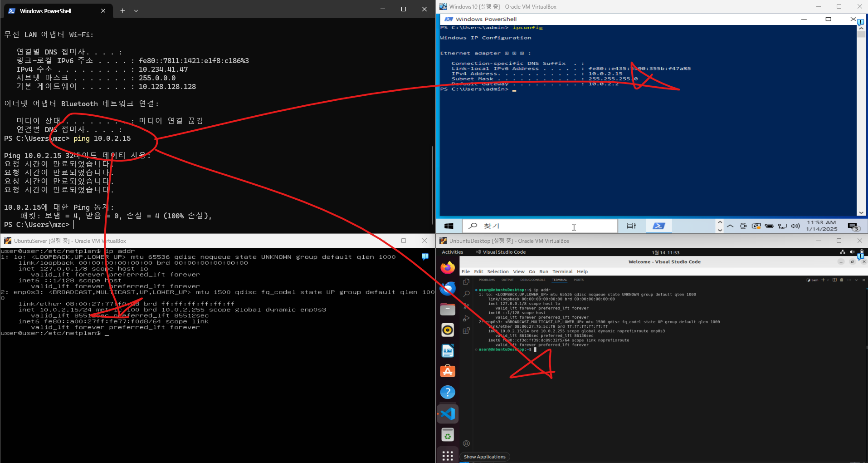Click the Windows 10 search box

tap(540, 226)
